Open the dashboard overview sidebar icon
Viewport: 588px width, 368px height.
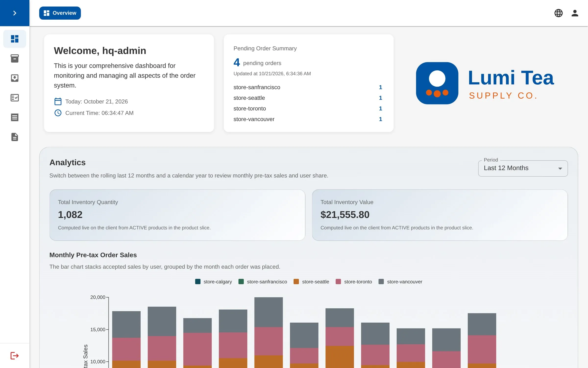pyautogui.click(x=15, y=39)
